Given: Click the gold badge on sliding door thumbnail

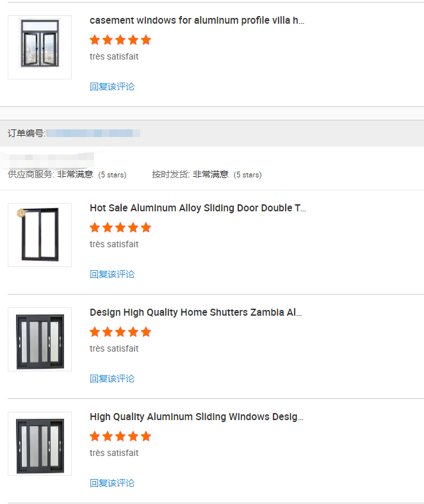Looking at the screenshot, I should pos(20,213).
